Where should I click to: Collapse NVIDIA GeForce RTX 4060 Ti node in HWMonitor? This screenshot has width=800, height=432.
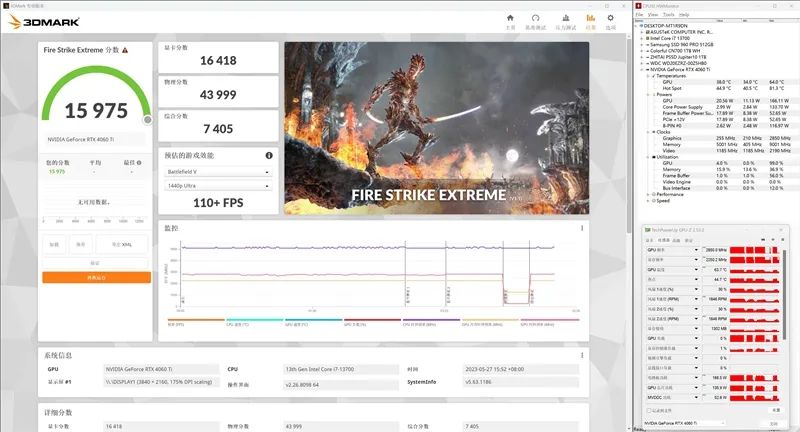pos(642,69)
